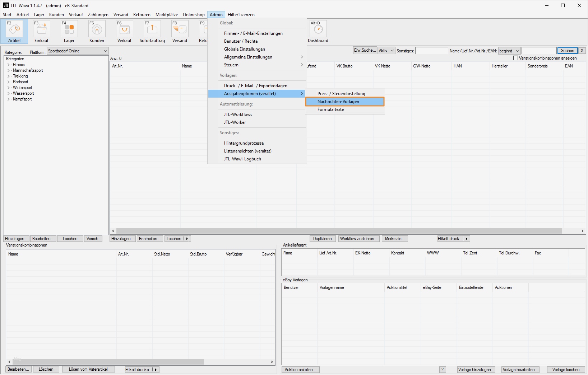
Task: Open the Plattform dropdown Sportbedarf Online
Action: click(x=78, y=51)
